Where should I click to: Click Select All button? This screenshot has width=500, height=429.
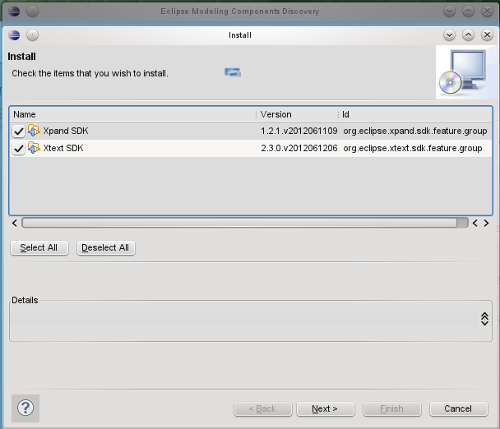point(39,248)
